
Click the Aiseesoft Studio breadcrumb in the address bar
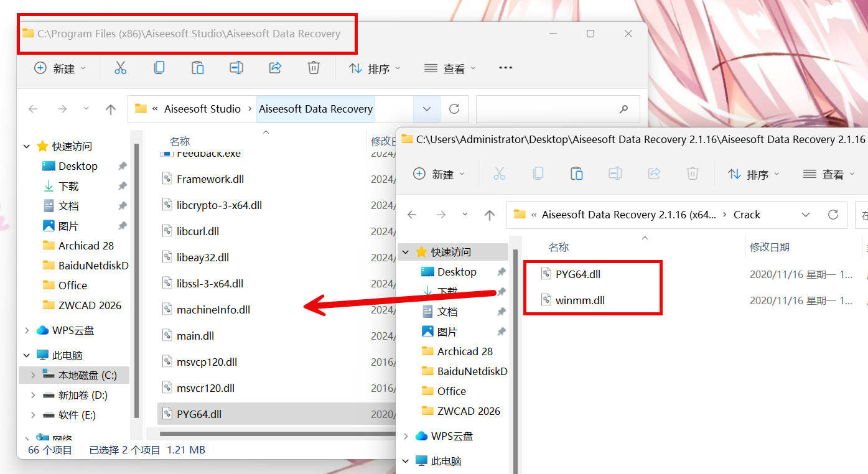pyautogui.click(x=202, y=109)
